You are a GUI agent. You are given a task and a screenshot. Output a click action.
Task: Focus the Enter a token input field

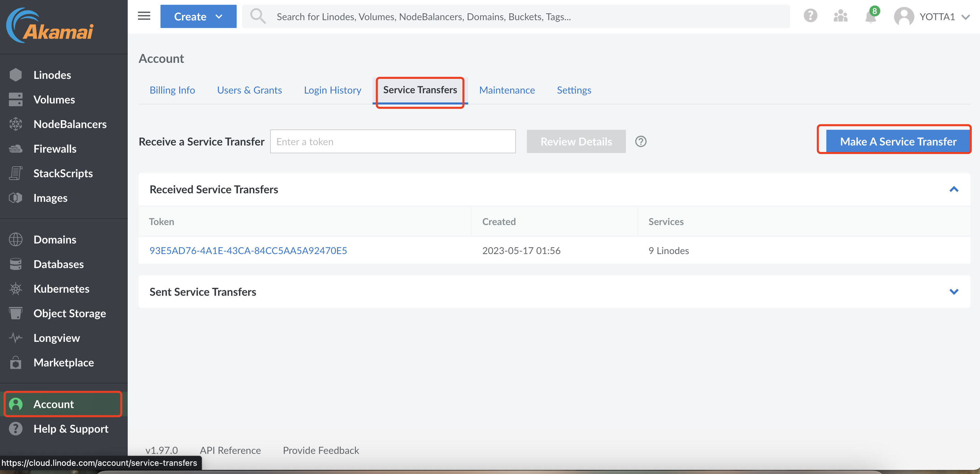click(393, 141)
